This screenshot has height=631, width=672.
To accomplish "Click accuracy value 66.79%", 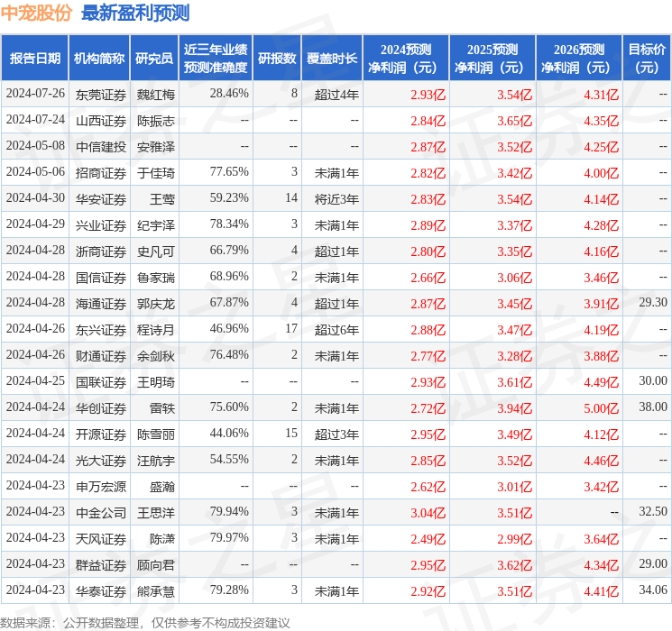I will 229,251.
